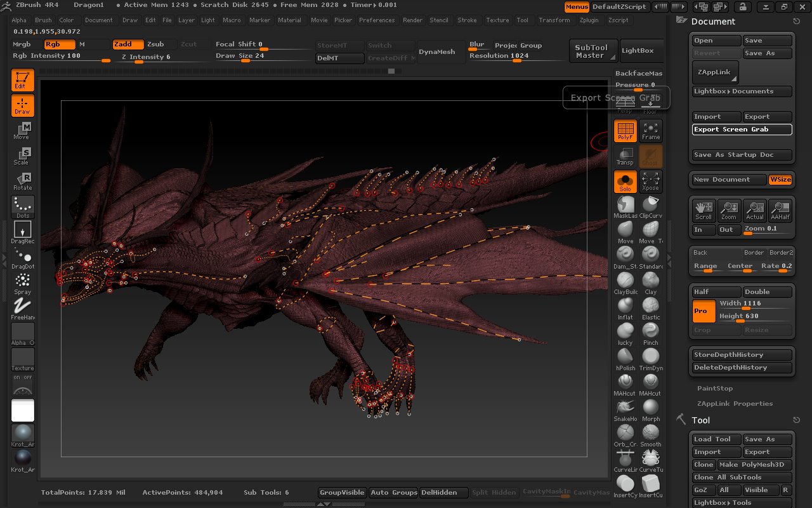Switch to the Move mode icon
812x508 pixels.
tap(22, 131)
